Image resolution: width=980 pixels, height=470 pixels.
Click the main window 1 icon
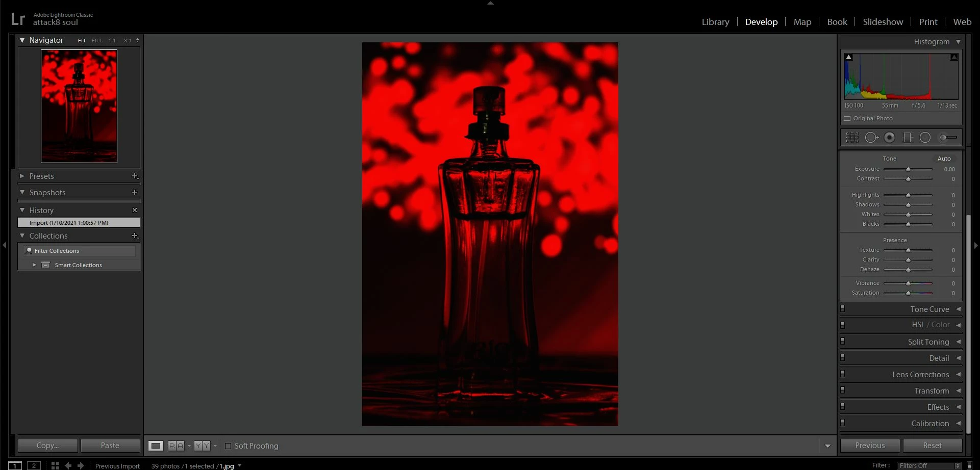[15, 465]
